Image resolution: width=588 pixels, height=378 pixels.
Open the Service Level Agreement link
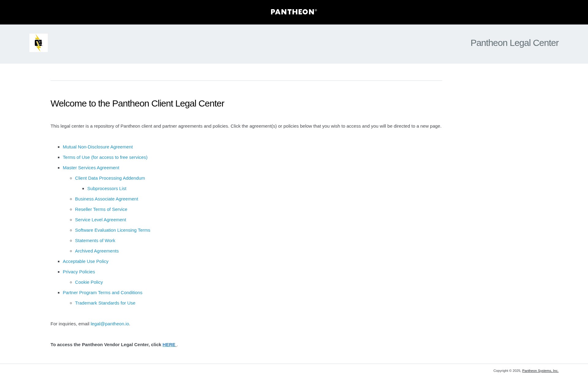(100, 220)
